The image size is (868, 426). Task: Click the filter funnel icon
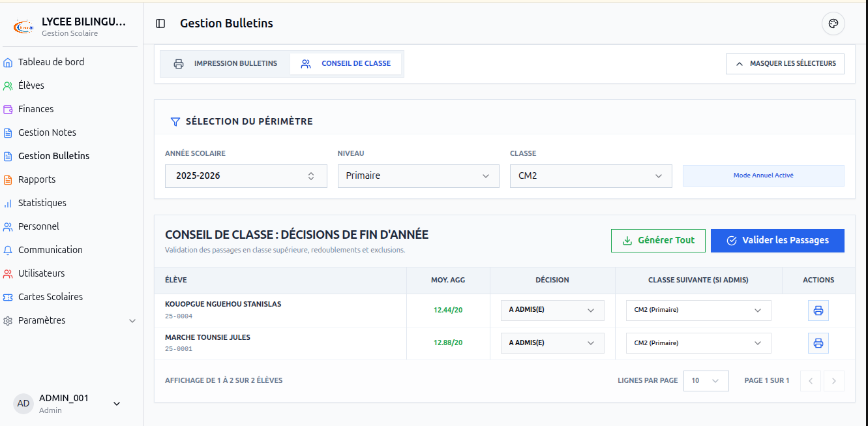coord(175,122)
